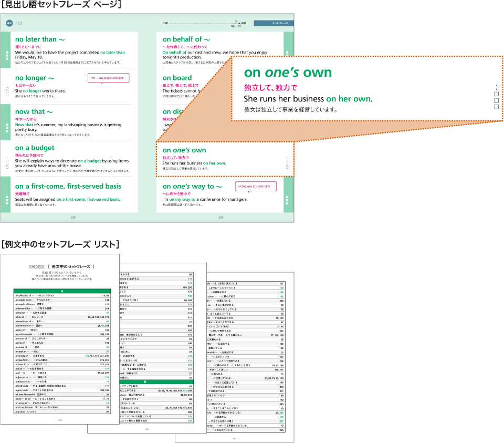Click the 'and much more' index row
Image resolution: width=504 pixels, height=443 pixels.
(62, 407)
